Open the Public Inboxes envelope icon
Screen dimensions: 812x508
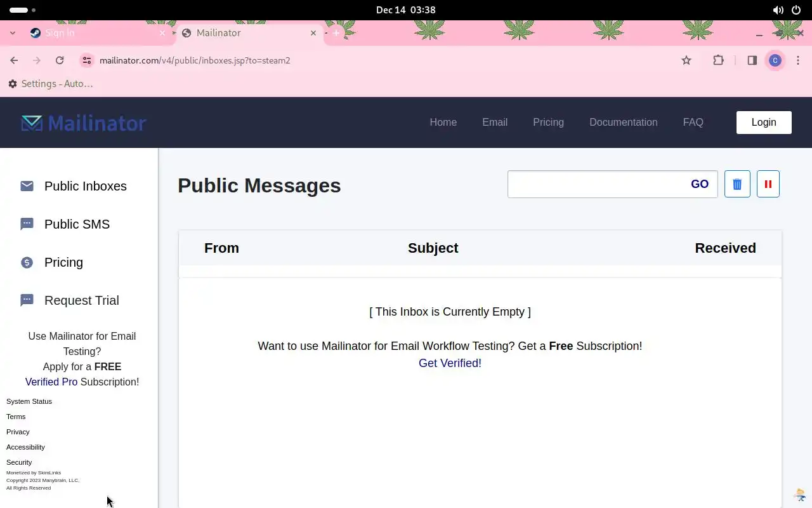pos(27,186)
